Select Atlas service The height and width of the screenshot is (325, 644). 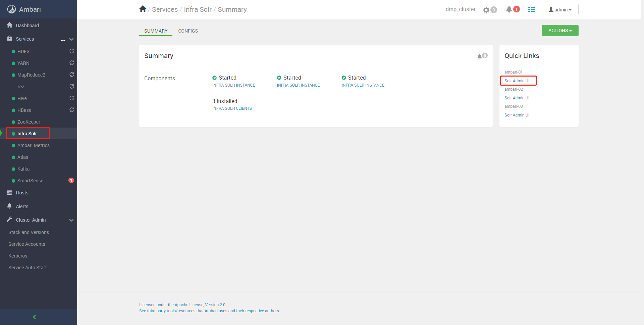[23, 157]
